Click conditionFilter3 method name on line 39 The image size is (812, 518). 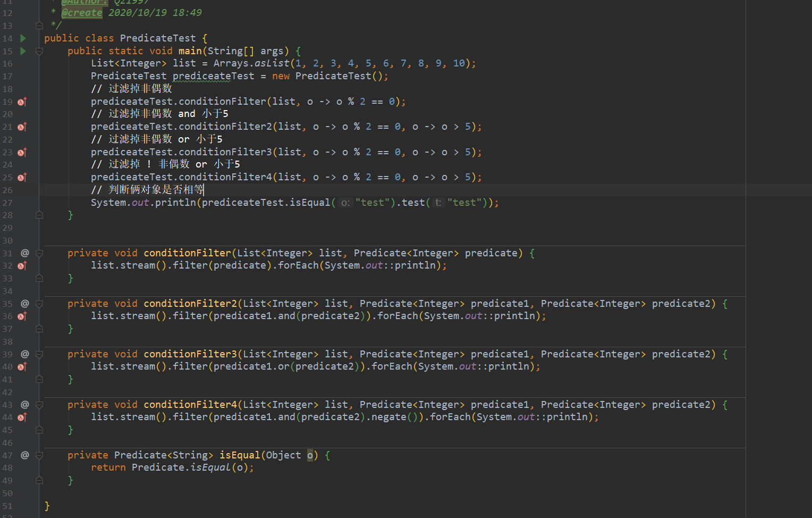(x=190, y=354)
